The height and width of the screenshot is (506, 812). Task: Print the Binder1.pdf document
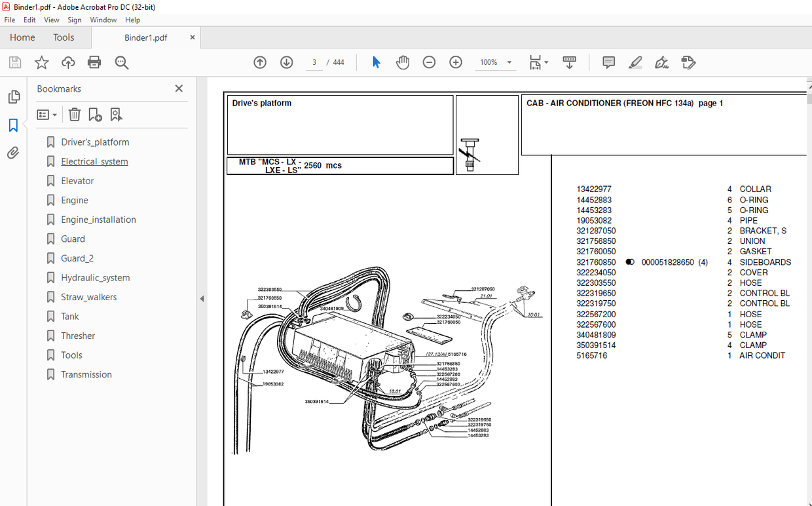pos(94,62)
